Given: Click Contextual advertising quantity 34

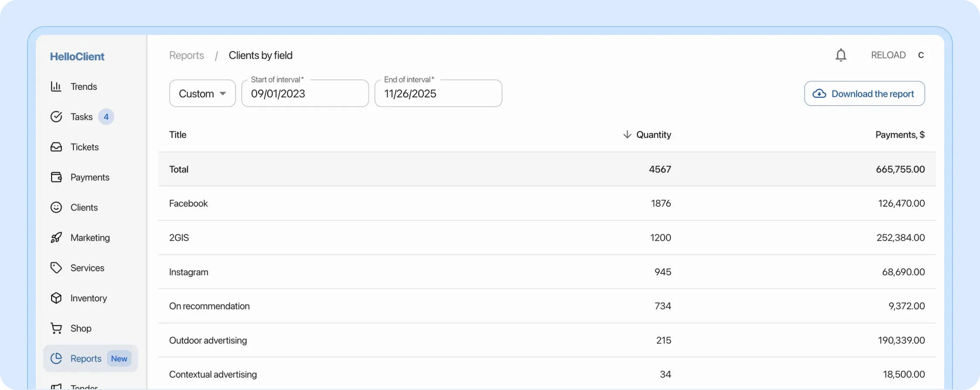Looking at the screenshot, I should point(665,374).
